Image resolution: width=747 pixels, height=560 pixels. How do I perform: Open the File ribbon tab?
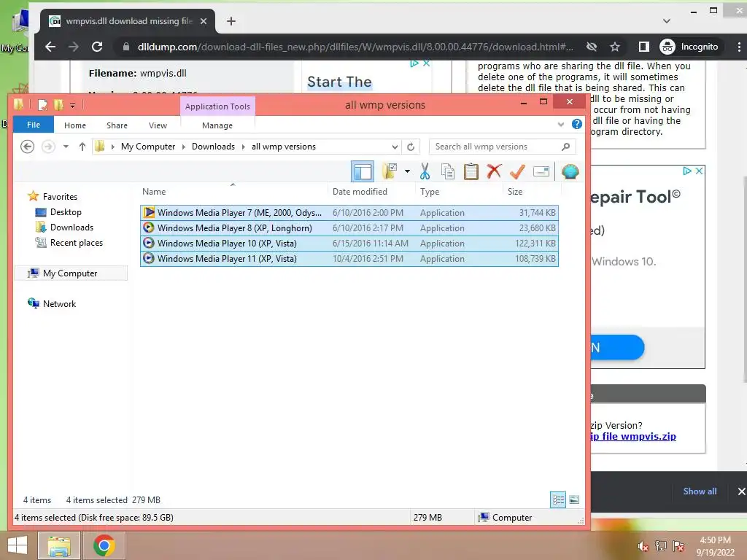tap(34, 125)
